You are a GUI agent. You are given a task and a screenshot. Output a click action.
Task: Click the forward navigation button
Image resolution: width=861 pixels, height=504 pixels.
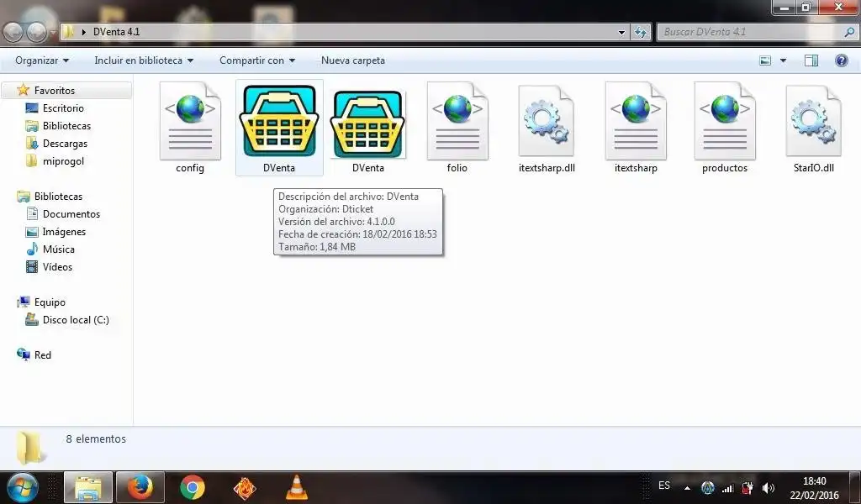37,32
